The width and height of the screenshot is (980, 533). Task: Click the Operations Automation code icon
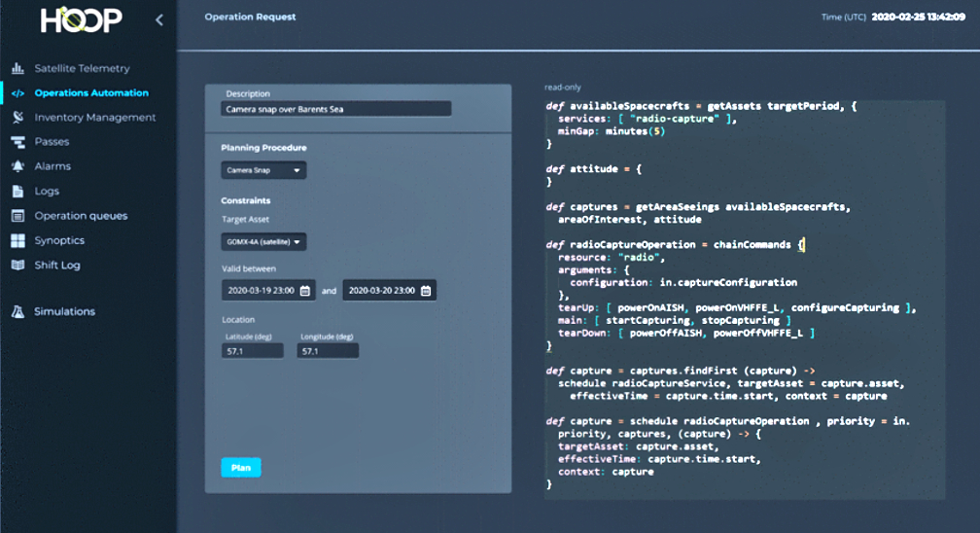pyautogui.click(x=17, y=93)
